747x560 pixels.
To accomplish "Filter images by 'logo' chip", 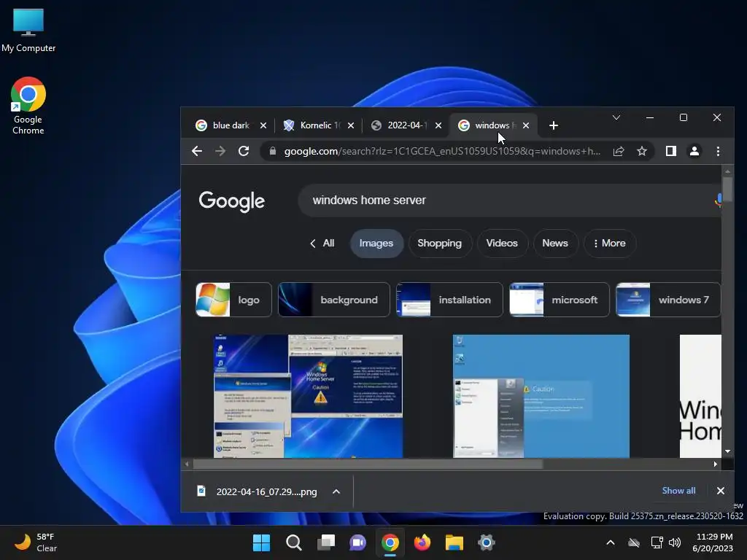I will (x=234, y=300).
